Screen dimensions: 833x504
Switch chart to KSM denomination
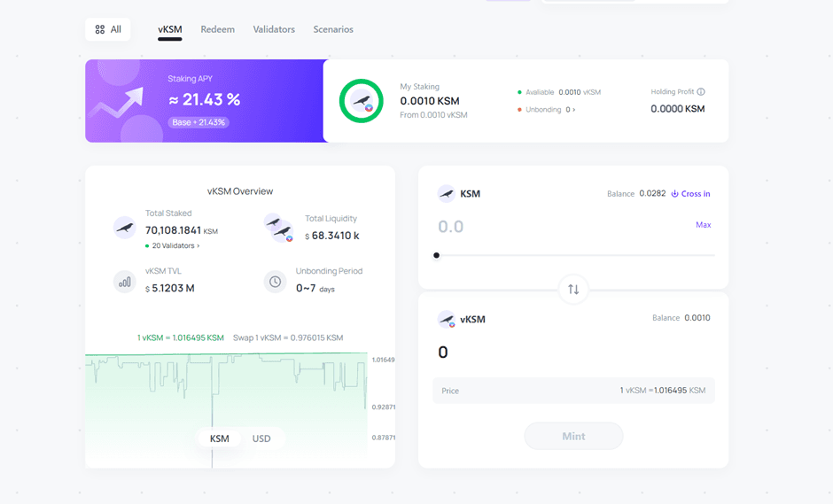(x=219, y=438)
